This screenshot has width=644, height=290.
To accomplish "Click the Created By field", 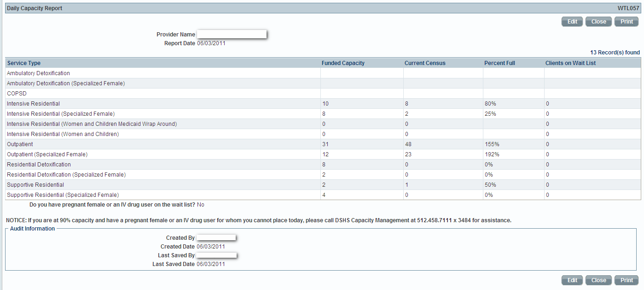I will (x=216, y=238).
